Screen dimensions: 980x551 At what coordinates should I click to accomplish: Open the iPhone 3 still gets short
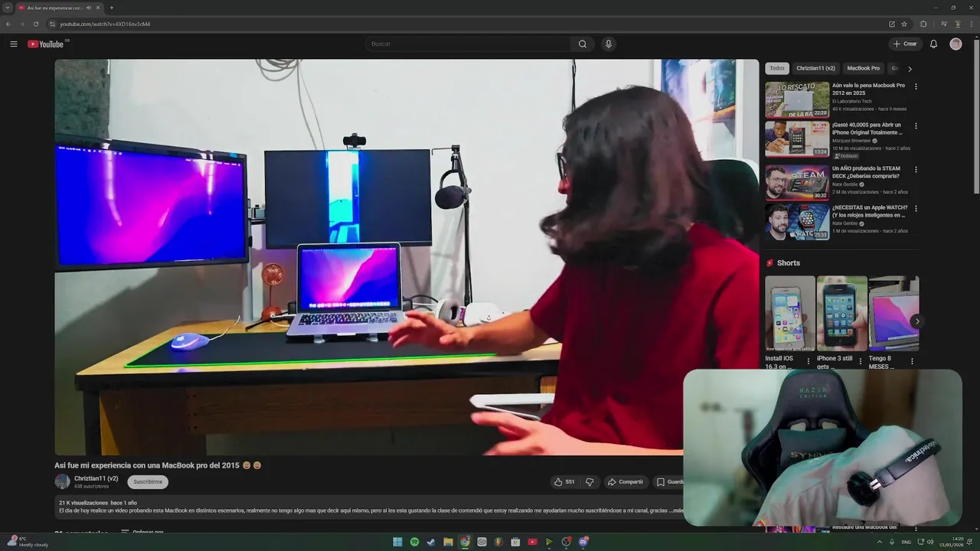[x=841, y=314]
